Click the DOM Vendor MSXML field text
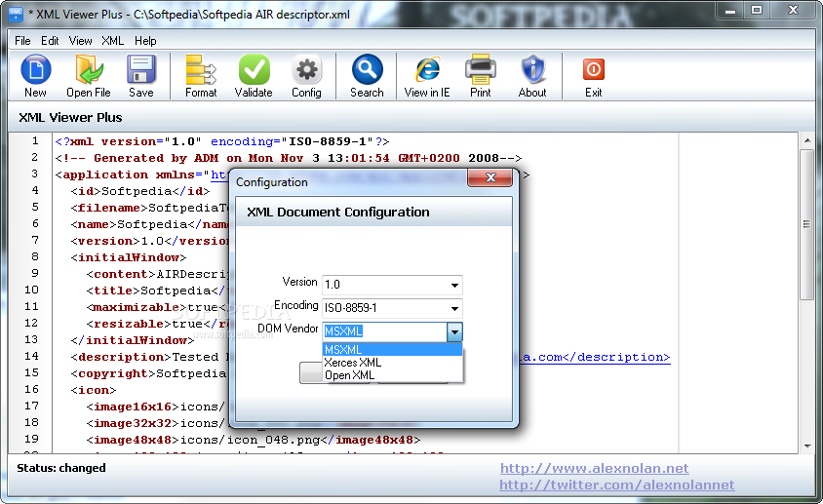823x504 pixels. pyautogui.click(x=343, y=331)
